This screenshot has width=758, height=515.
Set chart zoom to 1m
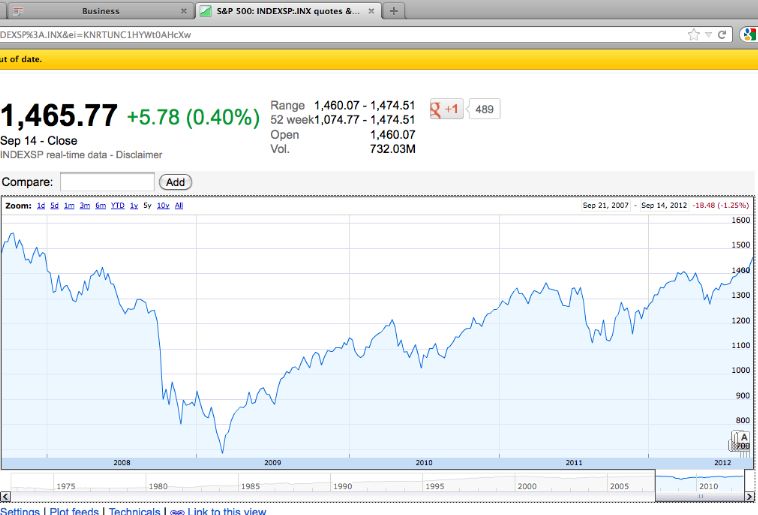69,206
